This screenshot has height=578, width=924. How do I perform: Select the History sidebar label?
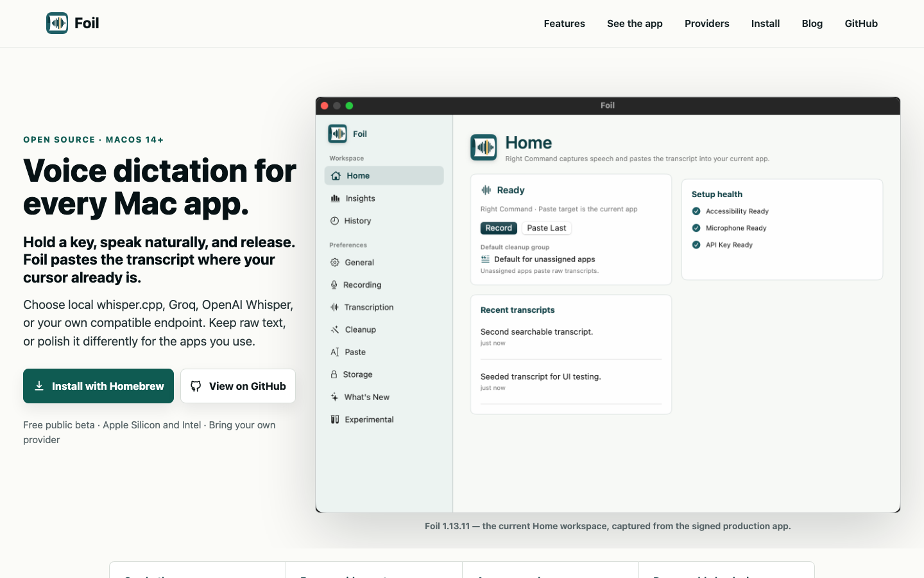[x=357, y=221]
